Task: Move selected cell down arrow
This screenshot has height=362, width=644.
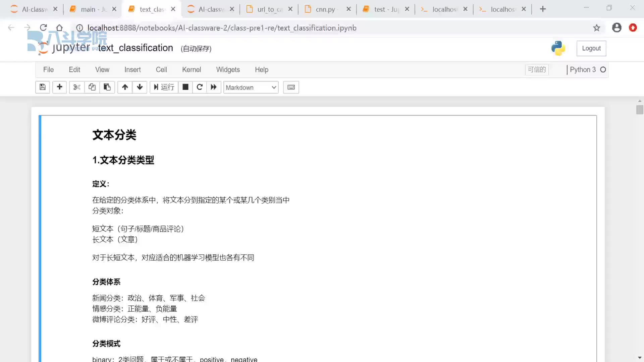Action: (140, 87)
